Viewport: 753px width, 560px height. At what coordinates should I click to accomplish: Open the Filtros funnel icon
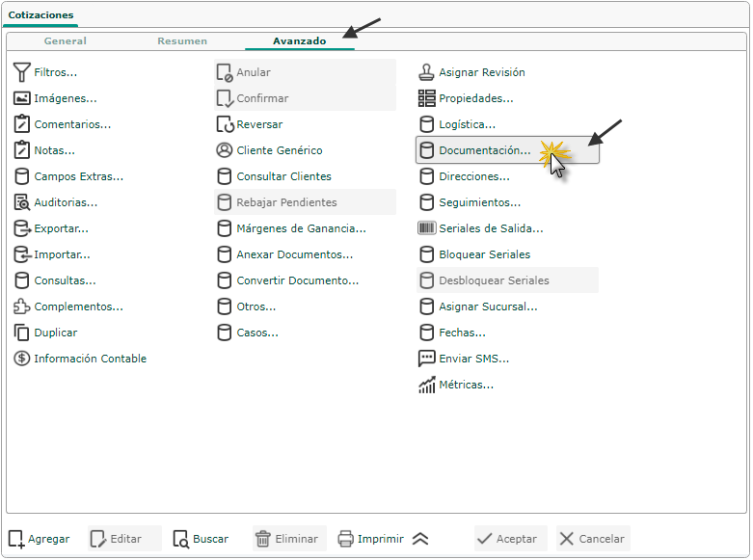click(x=21, y=72)
